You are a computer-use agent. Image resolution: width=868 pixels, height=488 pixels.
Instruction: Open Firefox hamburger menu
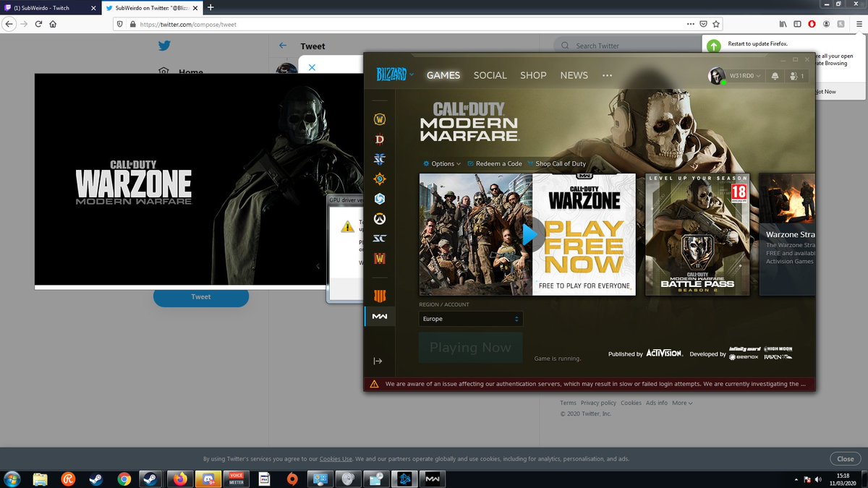(x=858, y=24)
